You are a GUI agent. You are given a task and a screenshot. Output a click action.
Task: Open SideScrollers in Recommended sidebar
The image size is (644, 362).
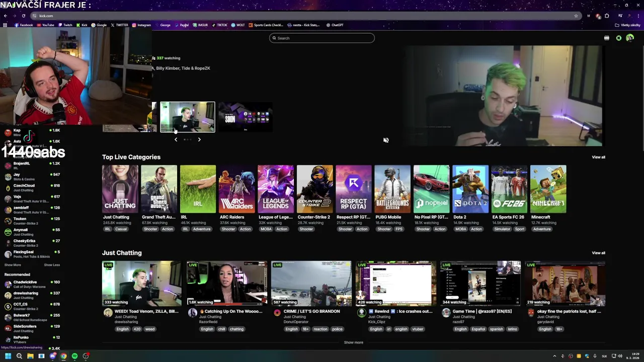(32, 328)
